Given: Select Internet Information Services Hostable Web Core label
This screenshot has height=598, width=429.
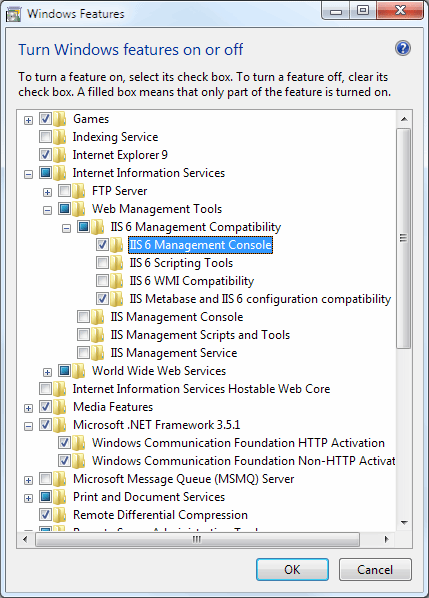Looking at the screenshot, I should [x=201, y=389].
